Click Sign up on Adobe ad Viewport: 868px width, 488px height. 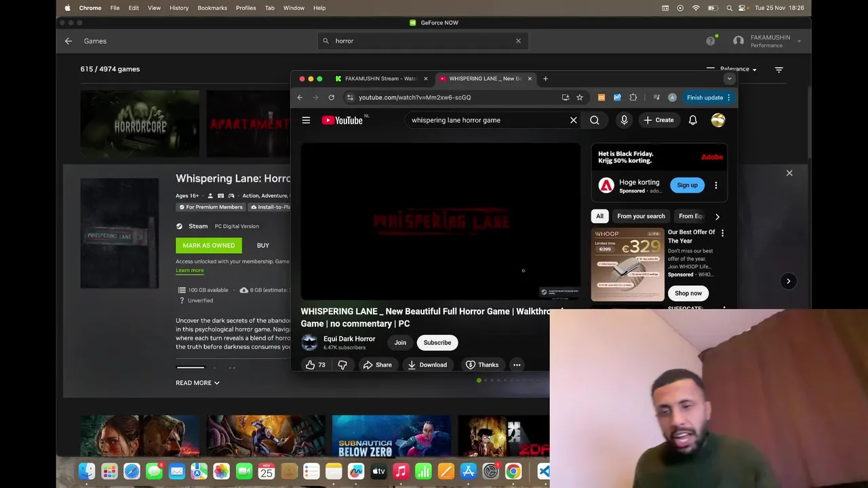(687, 185)
